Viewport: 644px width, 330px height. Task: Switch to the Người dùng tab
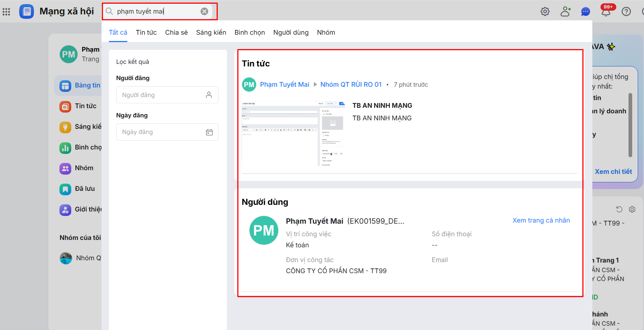click(290, 32)
